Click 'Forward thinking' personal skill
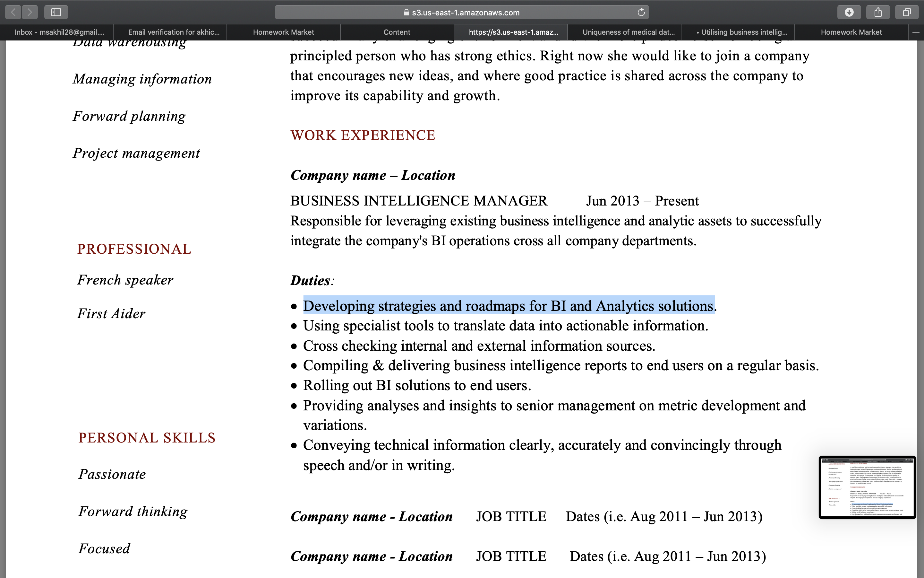Viewport: 924px width, 578px height. (133, 512)
